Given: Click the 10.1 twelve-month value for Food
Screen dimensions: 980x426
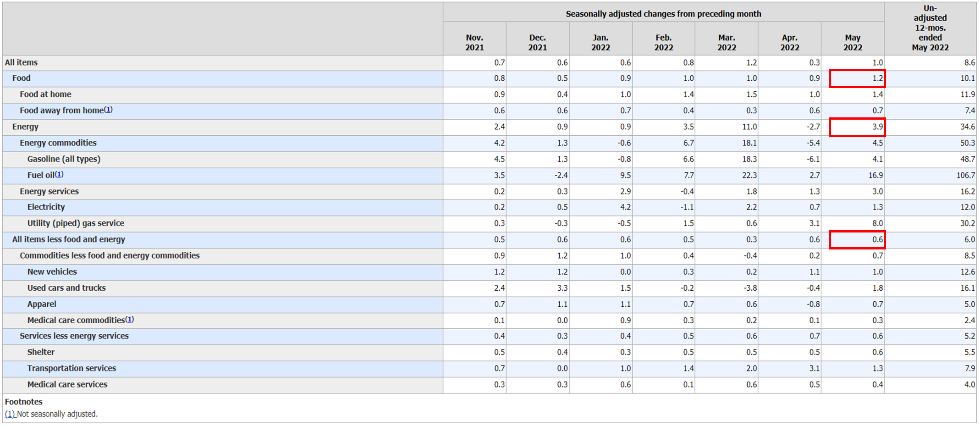Looking at the screenshot, I should pos(968,78).
